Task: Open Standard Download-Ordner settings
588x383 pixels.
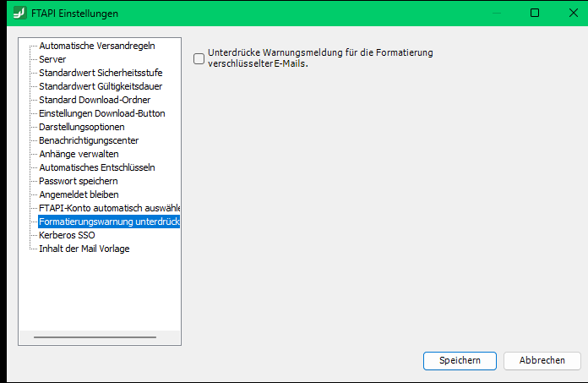Action: click(x=95, y=100)
